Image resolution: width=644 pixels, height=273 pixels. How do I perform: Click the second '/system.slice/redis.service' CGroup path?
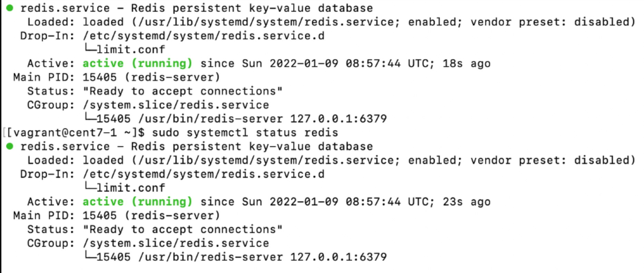click(x=176, y=243)
